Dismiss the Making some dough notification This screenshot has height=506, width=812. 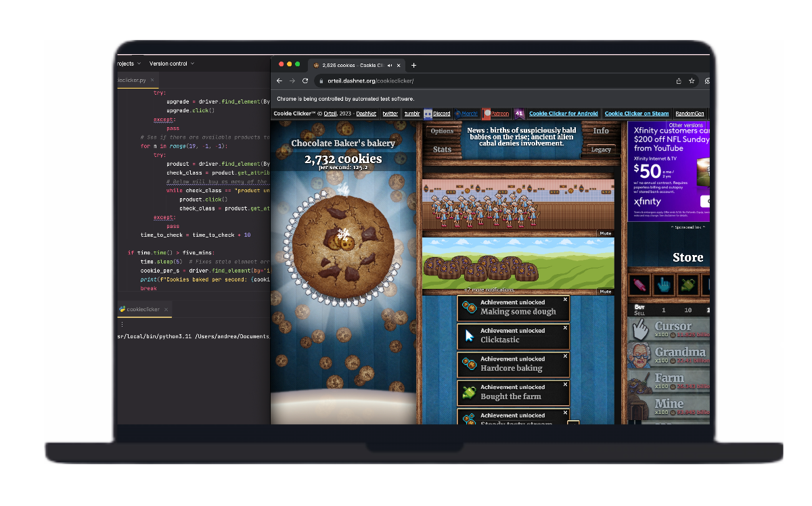[x=565, y=300]
